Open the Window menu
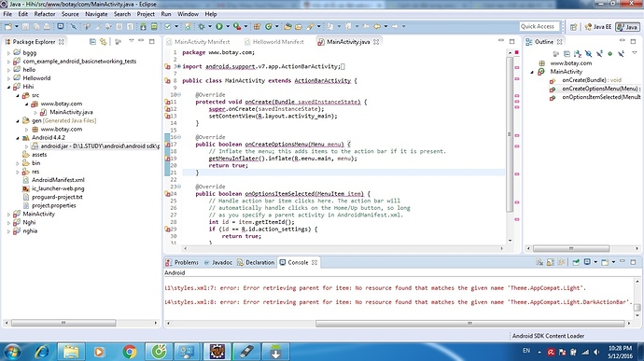This screenshot has height=361, width=644. [x=188, y=14]
